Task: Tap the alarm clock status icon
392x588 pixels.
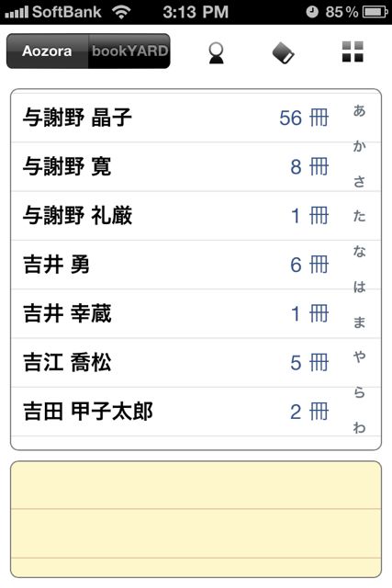Action: click(312, 12)
